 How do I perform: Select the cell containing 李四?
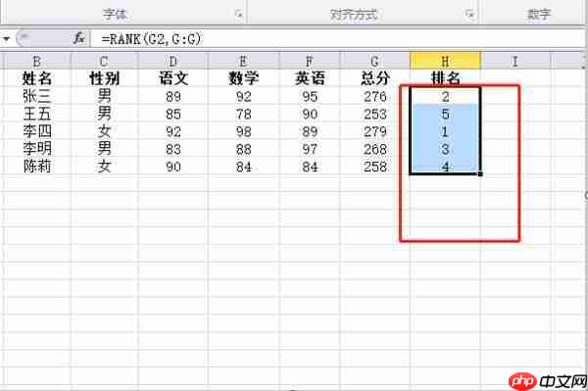(x=37, y=131)
